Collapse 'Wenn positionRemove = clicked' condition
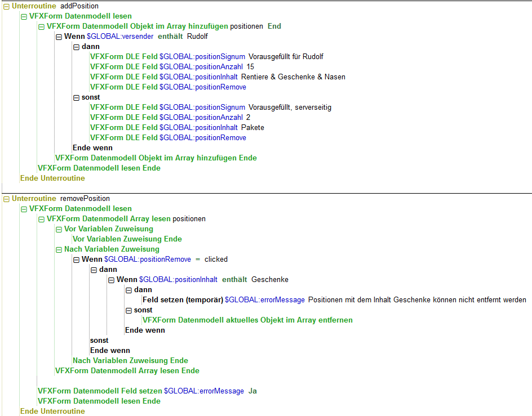This screenshot has height=416, width=532. (x=76, y=260)
